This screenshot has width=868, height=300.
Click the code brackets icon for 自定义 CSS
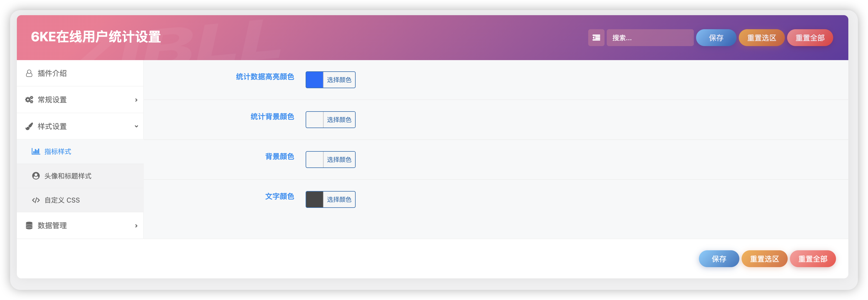click(36, 200)
